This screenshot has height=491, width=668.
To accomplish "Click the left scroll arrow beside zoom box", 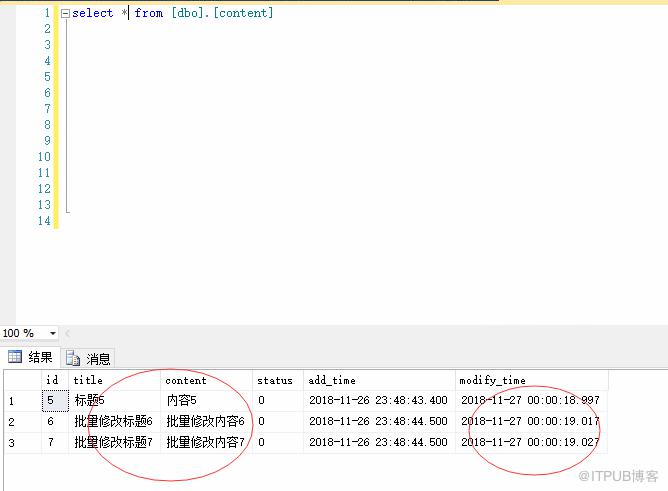I will [67, 333].
